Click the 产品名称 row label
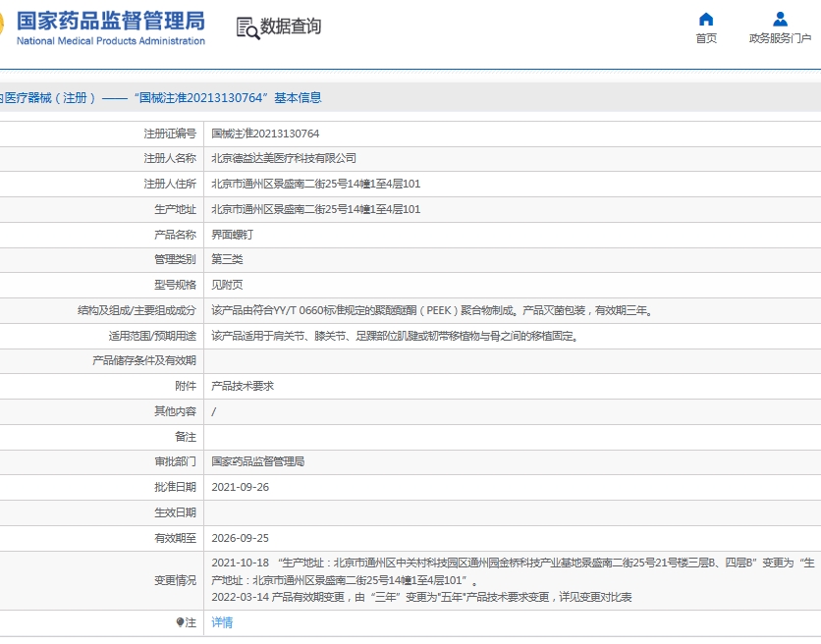This screenshot has height=644, width=821. [176, 235]
